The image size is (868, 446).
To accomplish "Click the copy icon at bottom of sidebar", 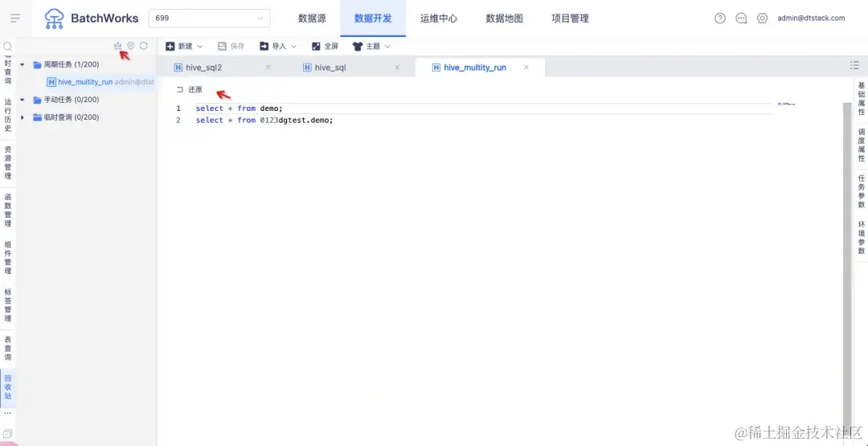I will (x=7, y=434).
